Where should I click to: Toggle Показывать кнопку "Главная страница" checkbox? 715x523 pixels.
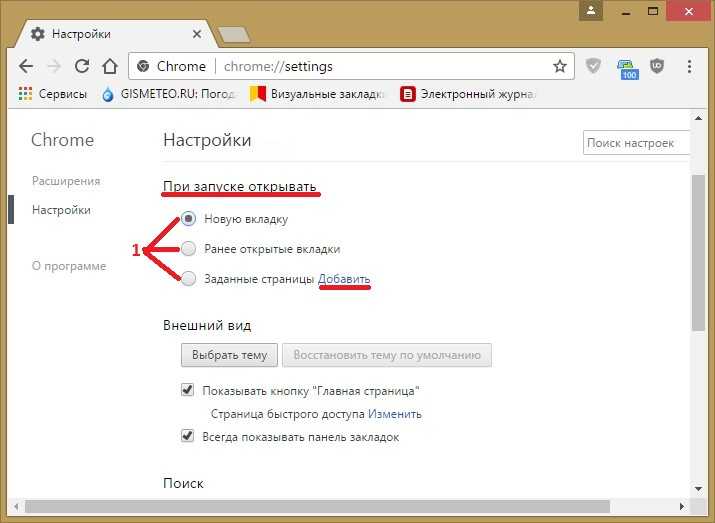tap(187, 390)
